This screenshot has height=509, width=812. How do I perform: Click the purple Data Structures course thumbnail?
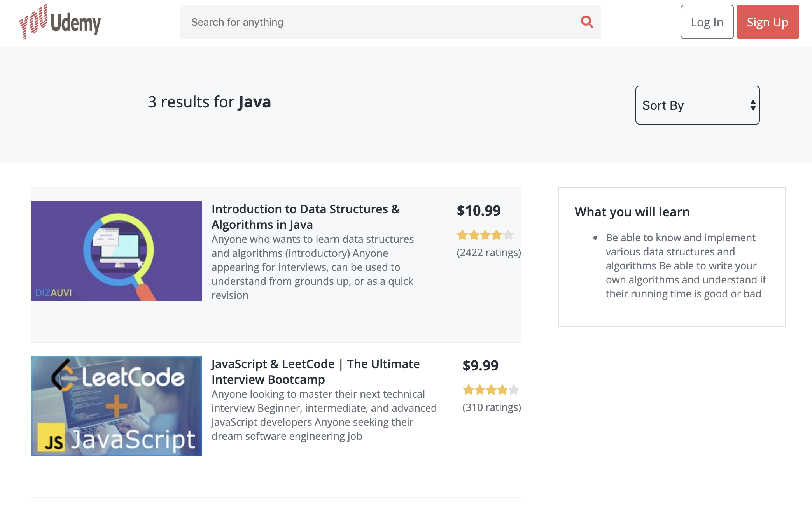tap(117, 251)
